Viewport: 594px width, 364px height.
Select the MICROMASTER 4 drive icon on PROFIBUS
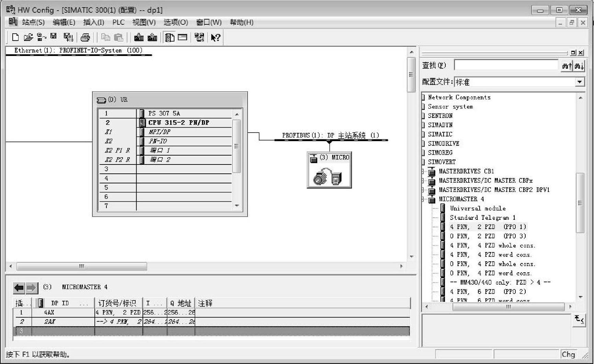click(329, 170)
